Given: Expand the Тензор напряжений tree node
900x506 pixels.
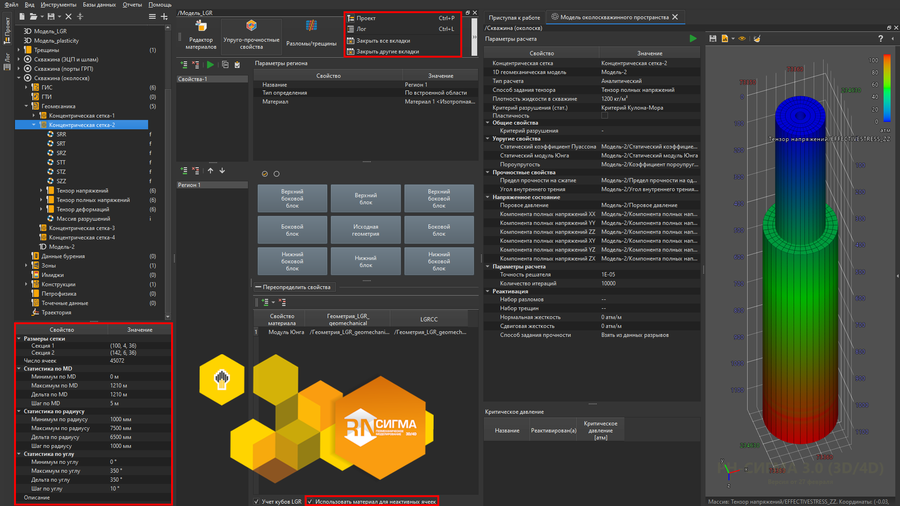Looking at the screenshot, I should [43, 190].
